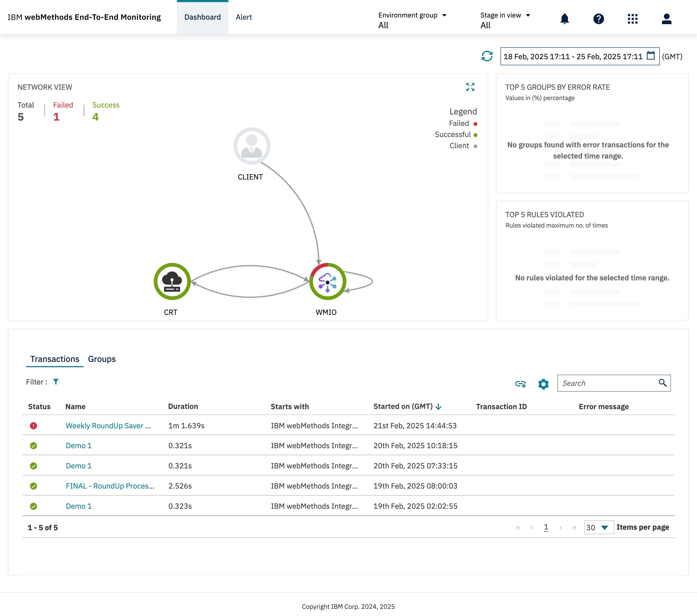The height and width of the screenshot is (616, 697).
Task: Click the Client legend entry
Action: (x=463, y=146)
